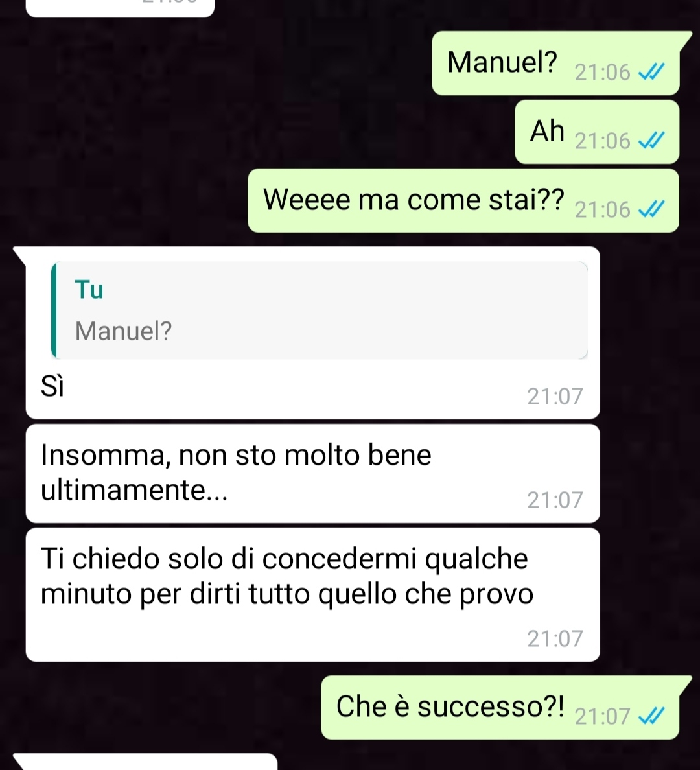Tap the 21:06 timestamp on 'Manuel?' message
The height and width of the screenshot is (770, 700).
tap(602, 73)
